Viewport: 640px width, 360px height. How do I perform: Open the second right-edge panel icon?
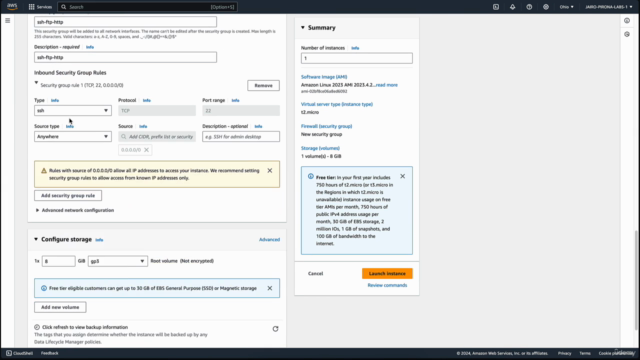coord(627,34)
